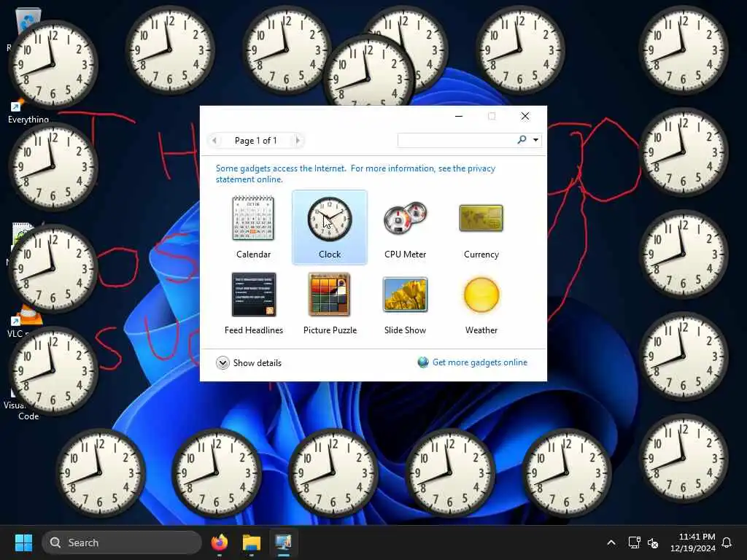
Task: Show hidden tray icons chevron
Action: 611,542
